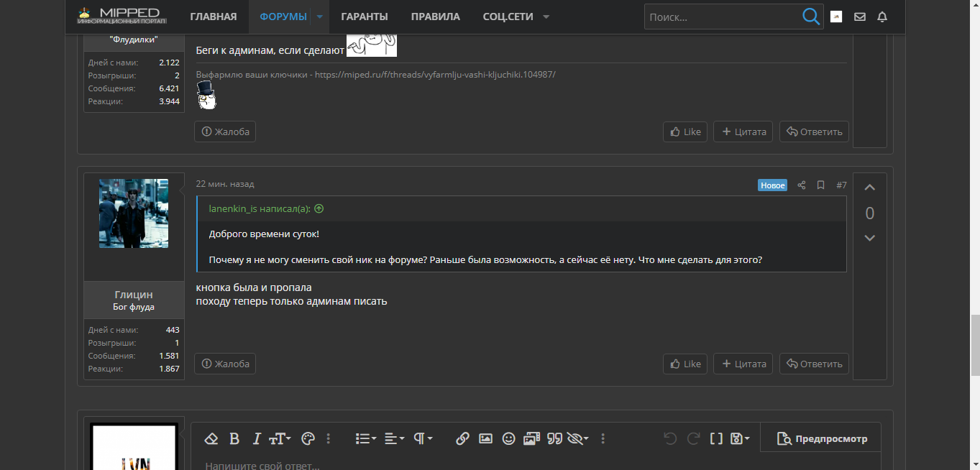This screenshot has height=470, width=980.
Task: Click the Сообщения 1.581 stat value
Action: 170,356
